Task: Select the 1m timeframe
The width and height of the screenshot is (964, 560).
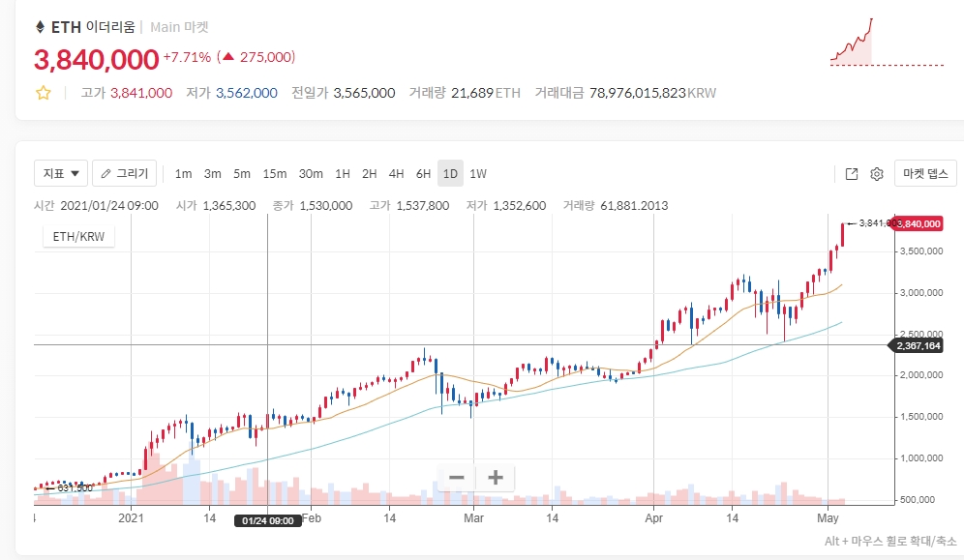Action: 183,174
